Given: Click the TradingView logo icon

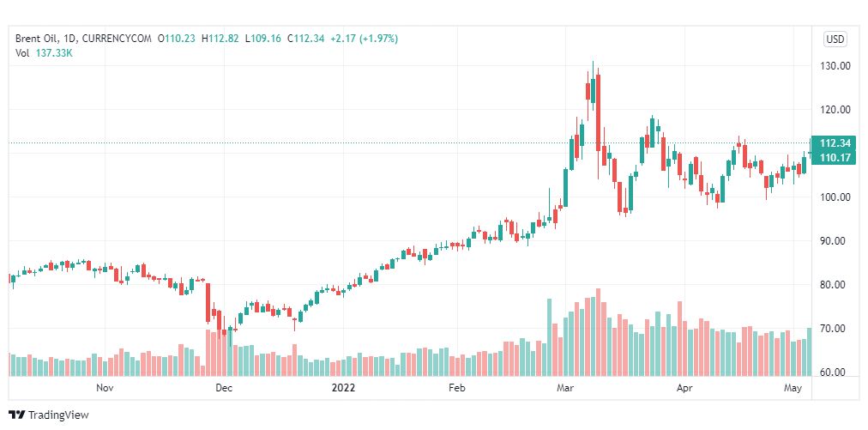Looking at the screenshot, I should coord(17,415).
